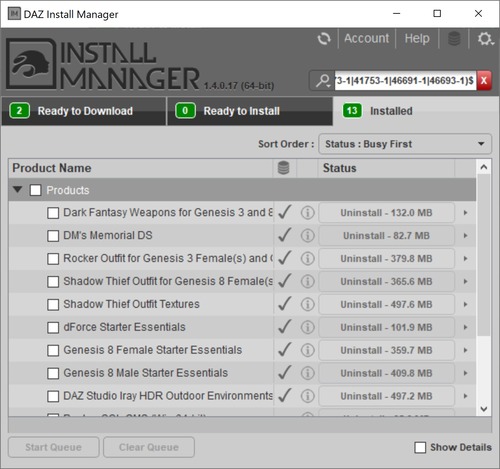Uninstall Genesis 8 Female Starter Essentials
The width and height of the screenshot is (500, 469).
click(386, 350)
